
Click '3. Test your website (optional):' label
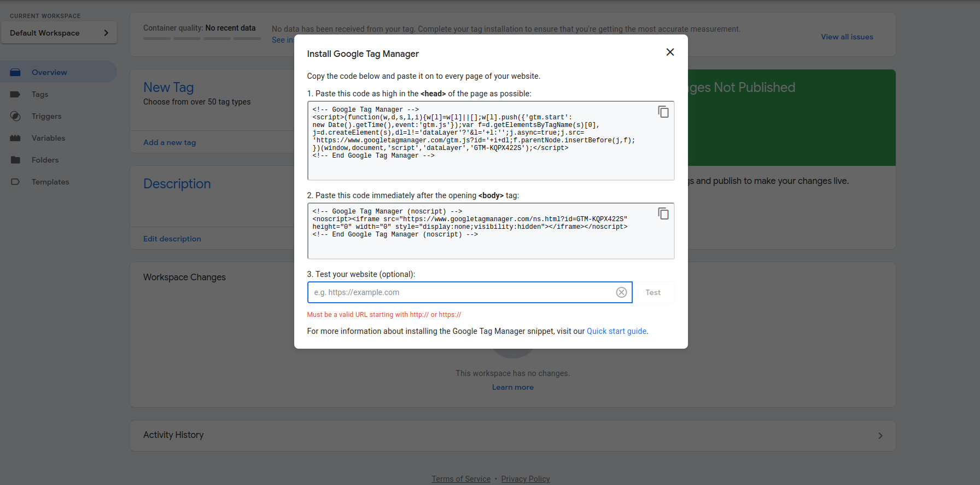pos(361,274)
